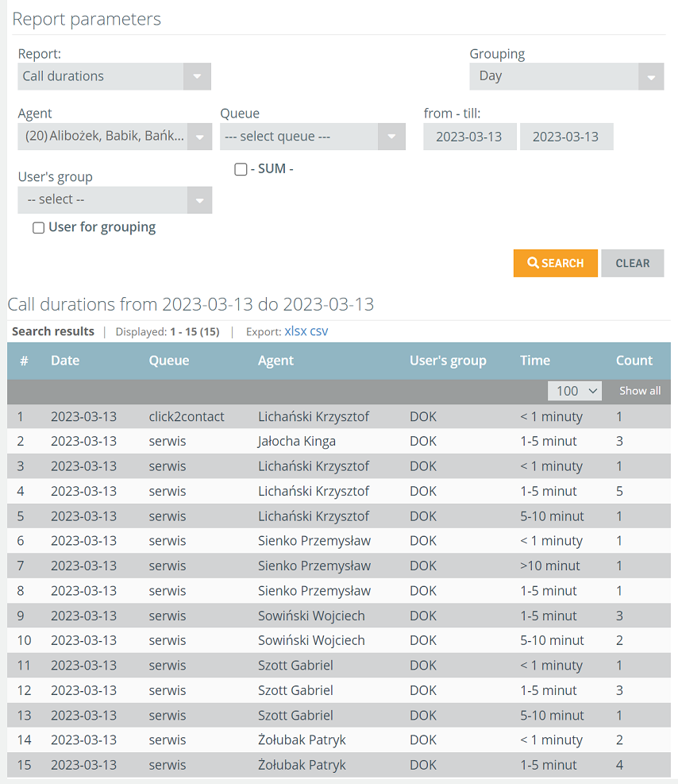Click Szott Gabriel in row 11
The width and height of the screenshot is (678, 784).
(x=295, y=666)
